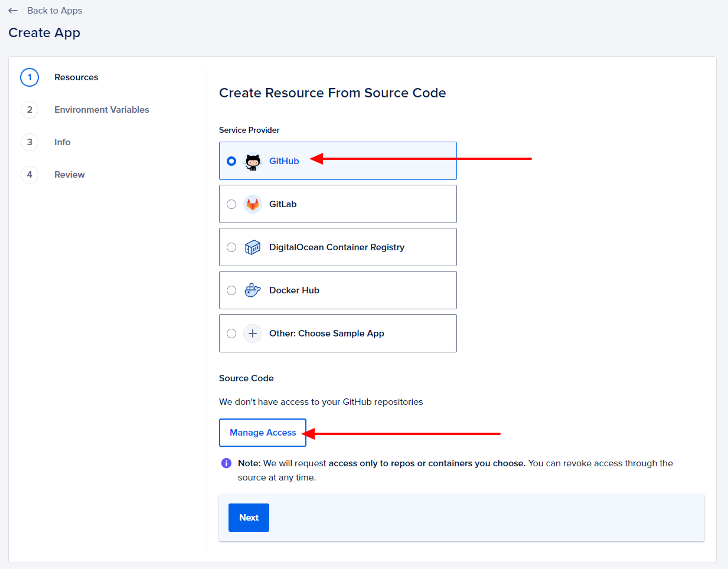Click the GitLab fox logo
This screenshot has height=569, width=728.
click(x=253, y=204)
